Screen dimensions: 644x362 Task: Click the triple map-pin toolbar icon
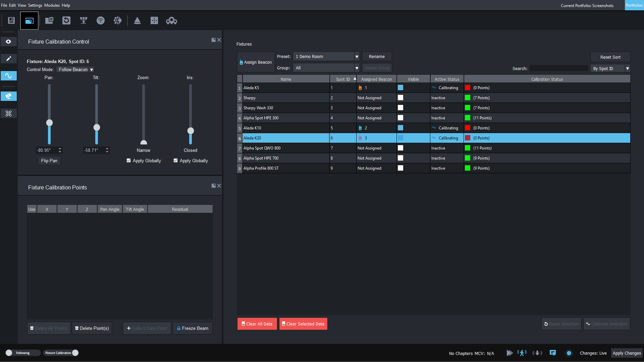pyautogui.click(x=171, y=21)
